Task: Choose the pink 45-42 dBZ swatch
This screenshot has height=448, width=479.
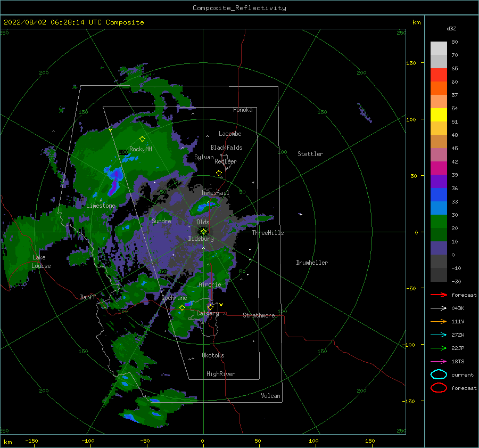Action: pos(439,154)
